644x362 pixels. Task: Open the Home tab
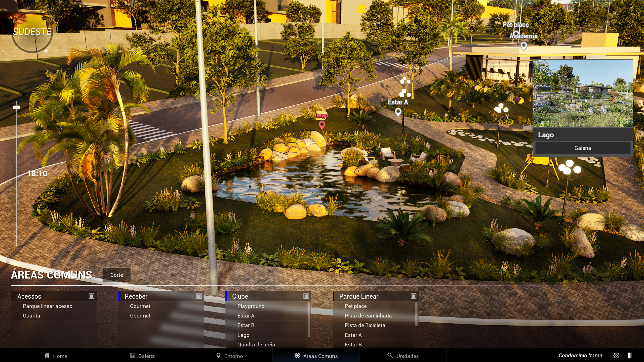[56, 356]
